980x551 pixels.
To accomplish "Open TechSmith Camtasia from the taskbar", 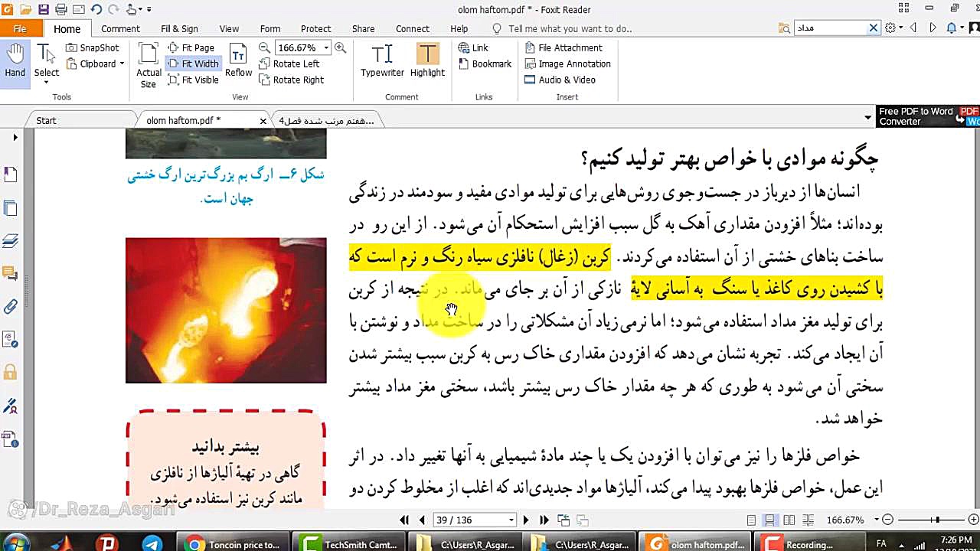I will [x=348, y=543].
